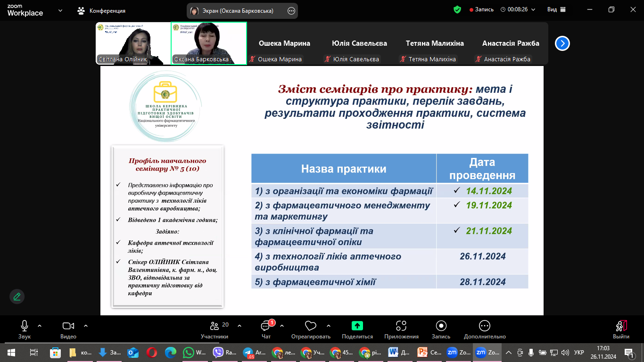Click the date 28.11.2024 in the table
This screenshot has height=362, width=644.
(483, 282)
